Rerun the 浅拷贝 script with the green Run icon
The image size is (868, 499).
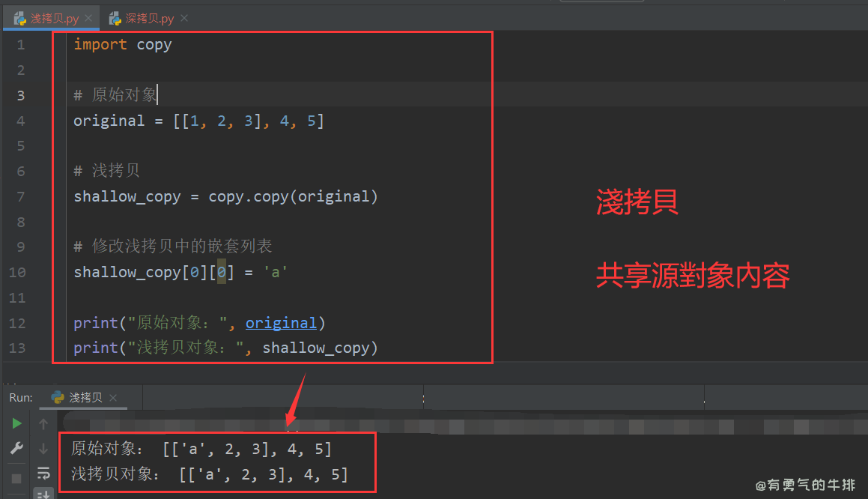tap(16, 423)
